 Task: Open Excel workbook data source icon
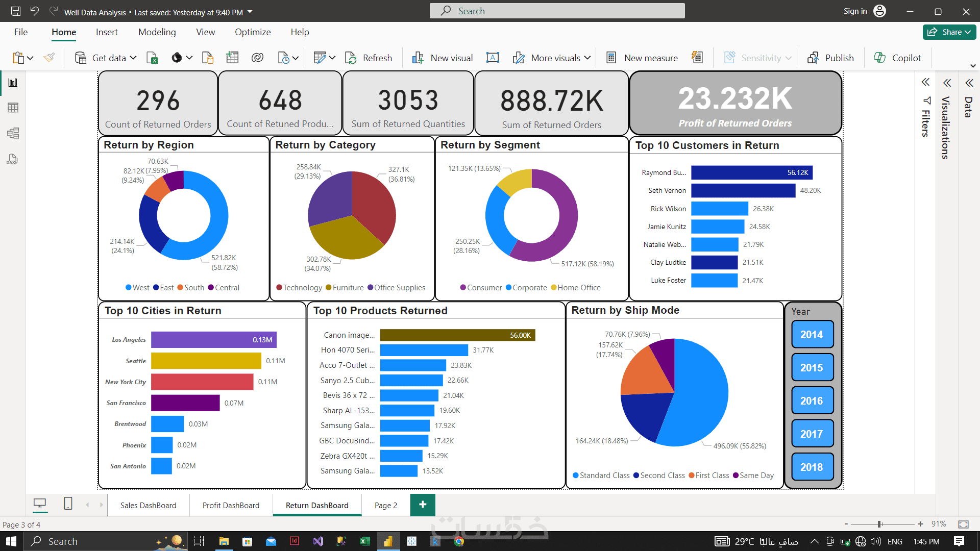pyautogui.click(x=152, y=58)
